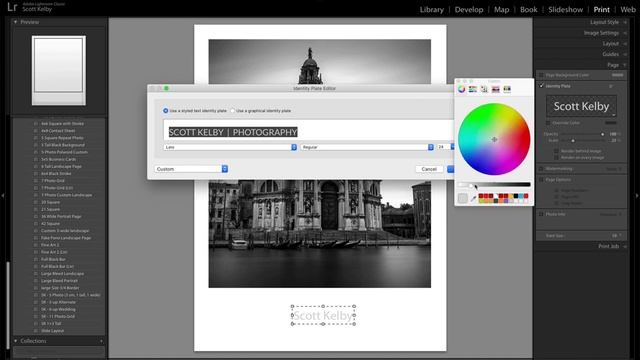
Task: Enable the Watermarking checkbox
Action: pyautogui.click(x=542, y=169)
